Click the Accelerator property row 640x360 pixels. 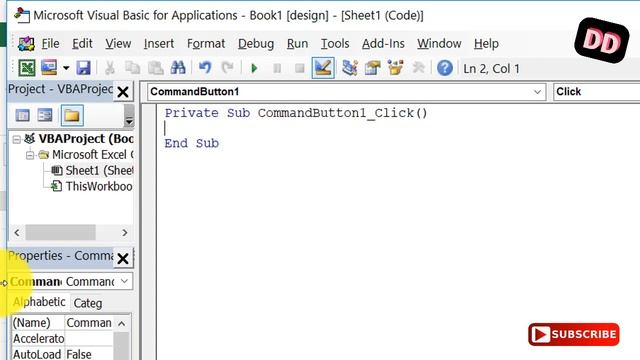coord(62,338)
